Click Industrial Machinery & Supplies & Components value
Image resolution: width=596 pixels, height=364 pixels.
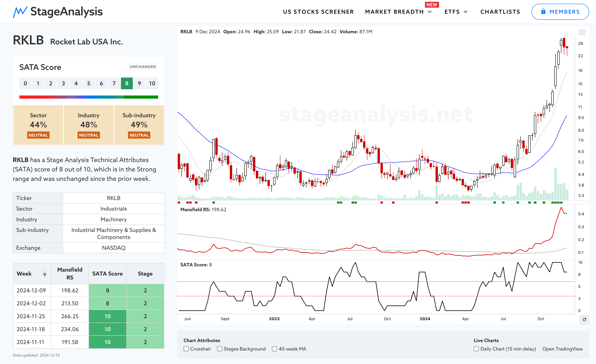114,234
